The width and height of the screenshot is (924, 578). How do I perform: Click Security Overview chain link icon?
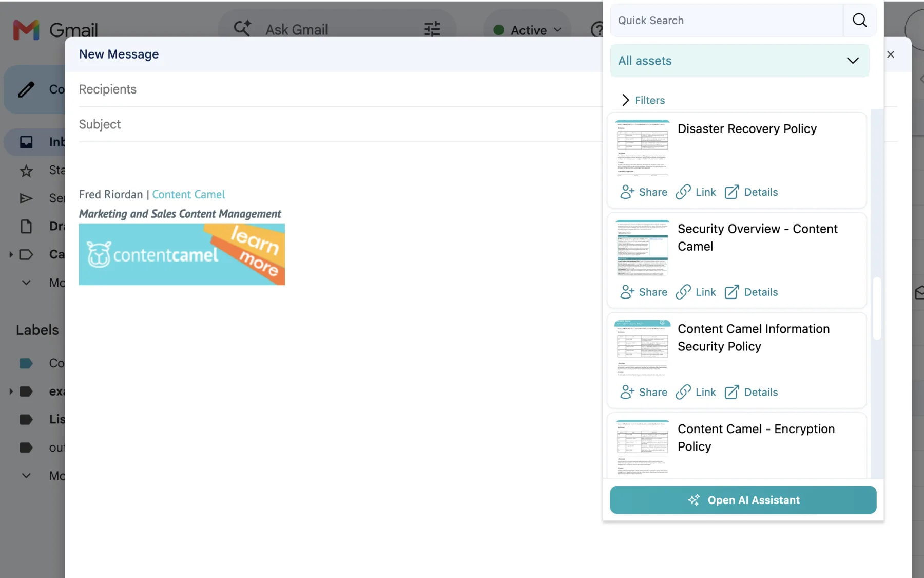click(x=683, y=292)
